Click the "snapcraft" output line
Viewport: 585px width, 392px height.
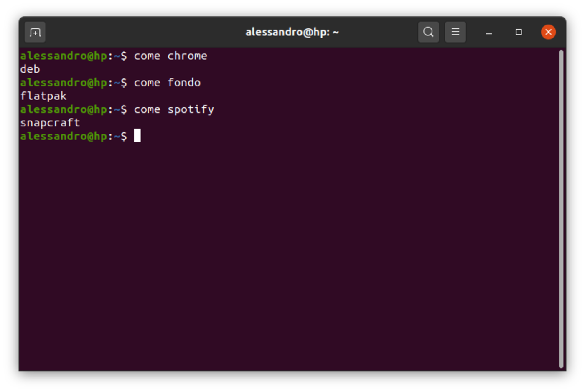click(50, 123)
